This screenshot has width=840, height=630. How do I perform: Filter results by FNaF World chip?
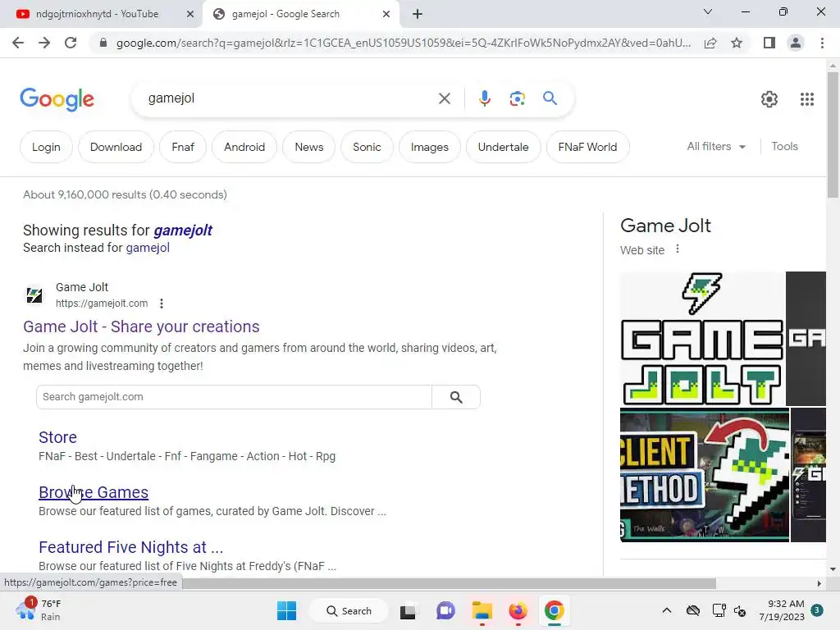587,147
